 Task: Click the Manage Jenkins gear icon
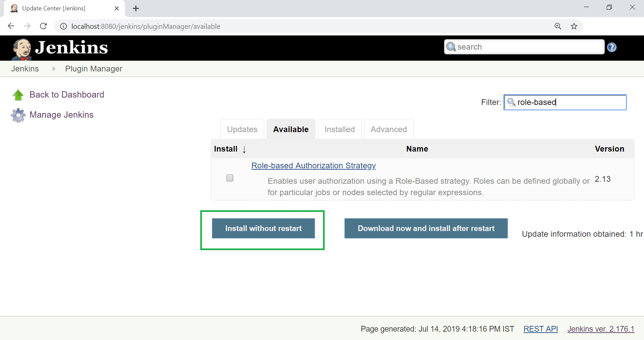(x=18, y=115)
